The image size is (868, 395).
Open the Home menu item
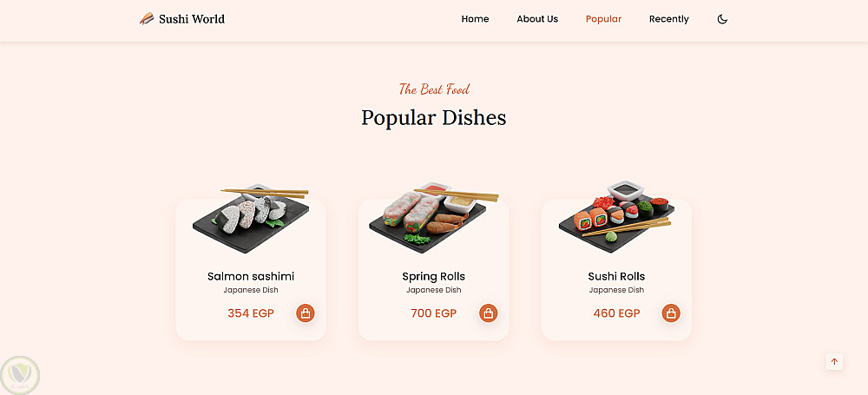coord(475,19)
